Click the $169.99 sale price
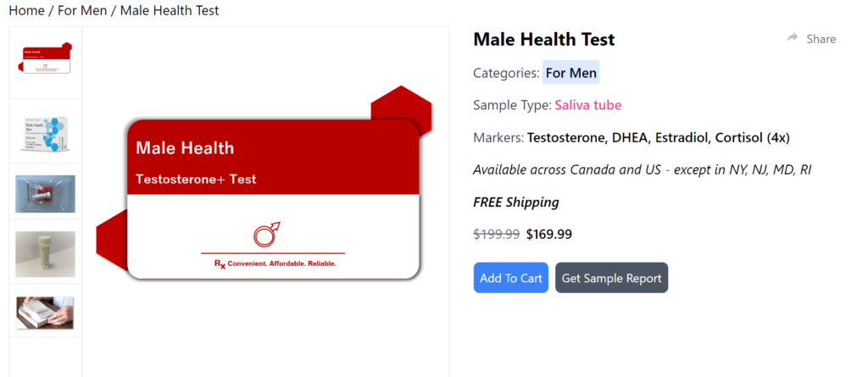Image resolution: width=868 pixels, height=377 pixels. pos(549,234)
